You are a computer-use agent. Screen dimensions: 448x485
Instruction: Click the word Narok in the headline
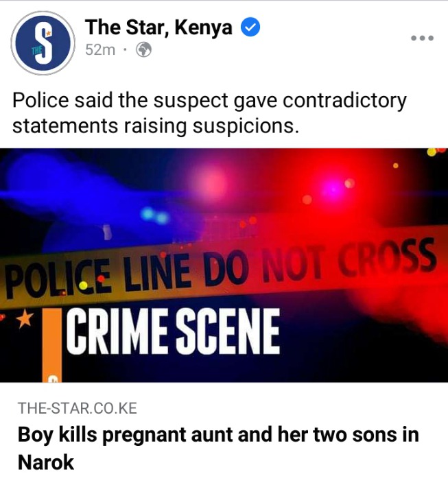pyautogui.click(x=46, y=462)
